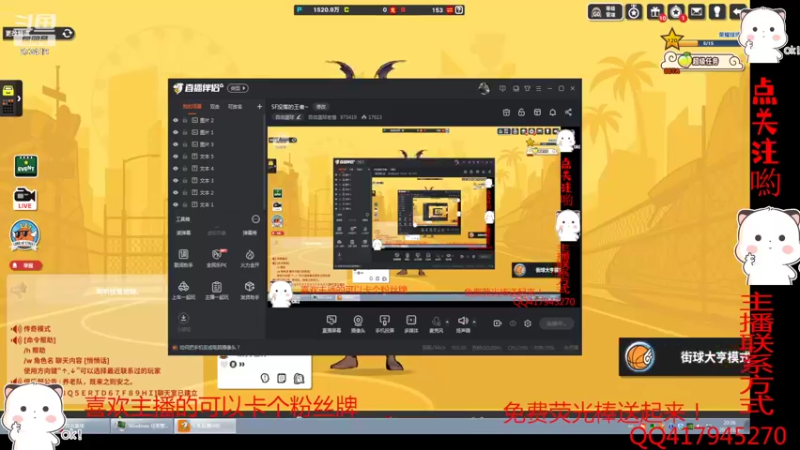Click the game lightbulb icon
Image resolution: width=800 pixels, height=450 pixels.
717,11
